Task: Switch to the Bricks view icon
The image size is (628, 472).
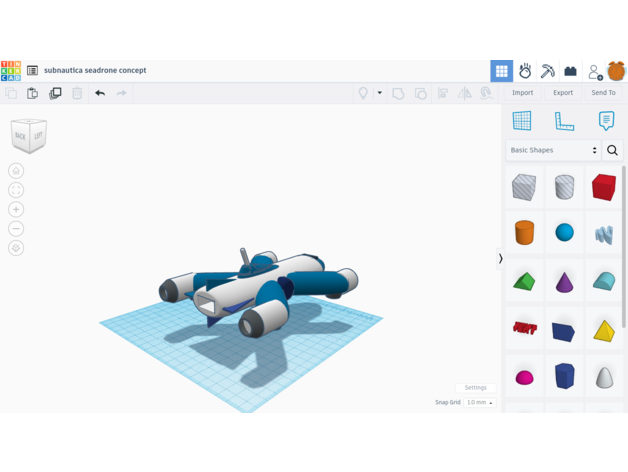Action: [x=571, y=71]
